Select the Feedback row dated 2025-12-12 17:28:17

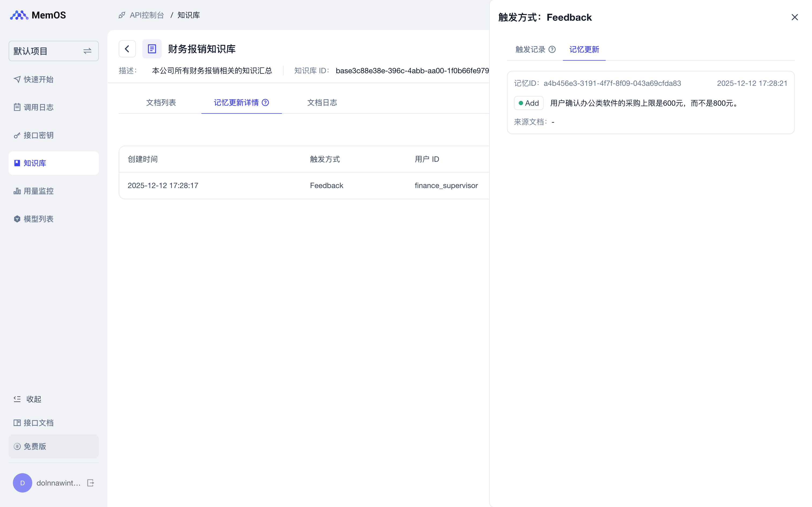[x=304, y=185]
